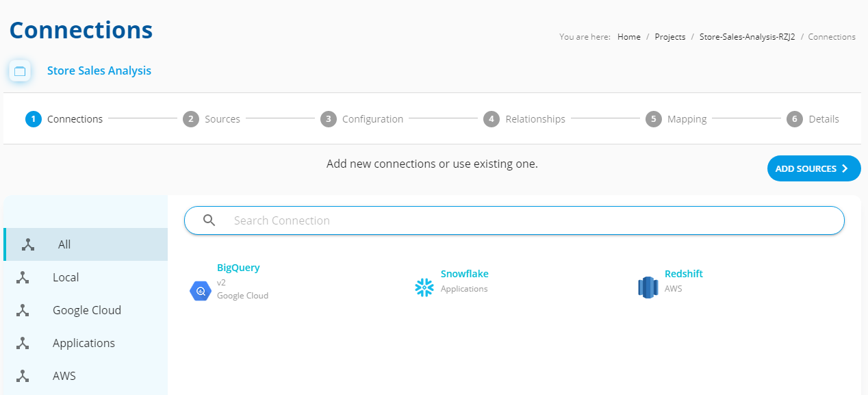Click the Redshift AWS logo icon
The width and height of the screenshot is (868, 395).
tap(648, 288)
